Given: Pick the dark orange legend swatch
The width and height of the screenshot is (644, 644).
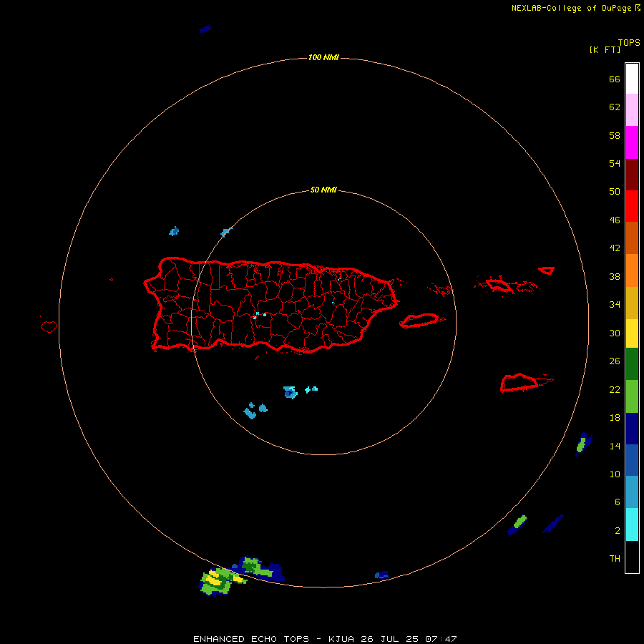Looking at the screenshot, I should (x=632, y=238).
